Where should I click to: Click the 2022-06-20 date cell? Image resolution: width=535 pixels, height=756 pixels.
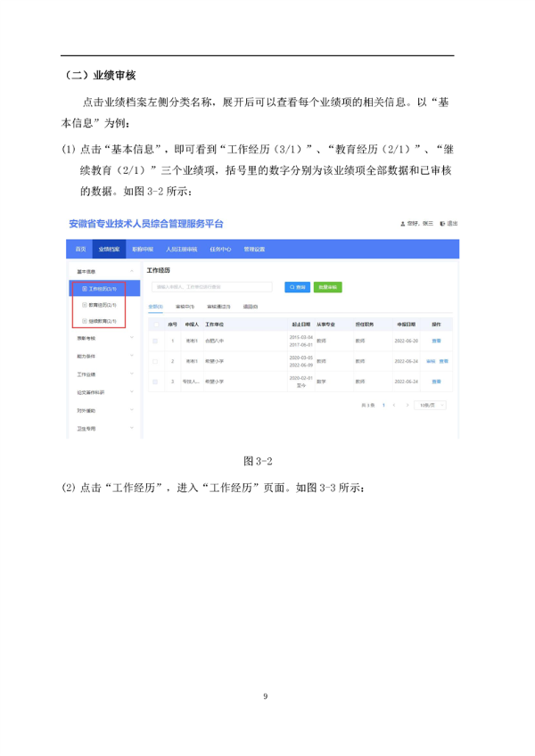tap(407, 341)
